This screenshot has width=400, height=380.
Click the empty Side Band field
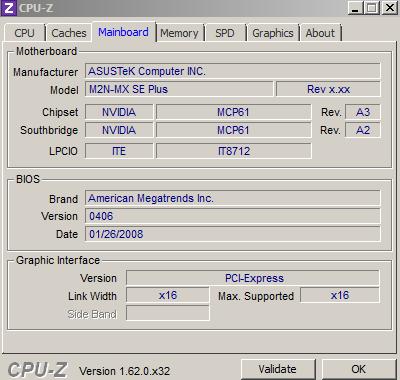tap(168, 313)
